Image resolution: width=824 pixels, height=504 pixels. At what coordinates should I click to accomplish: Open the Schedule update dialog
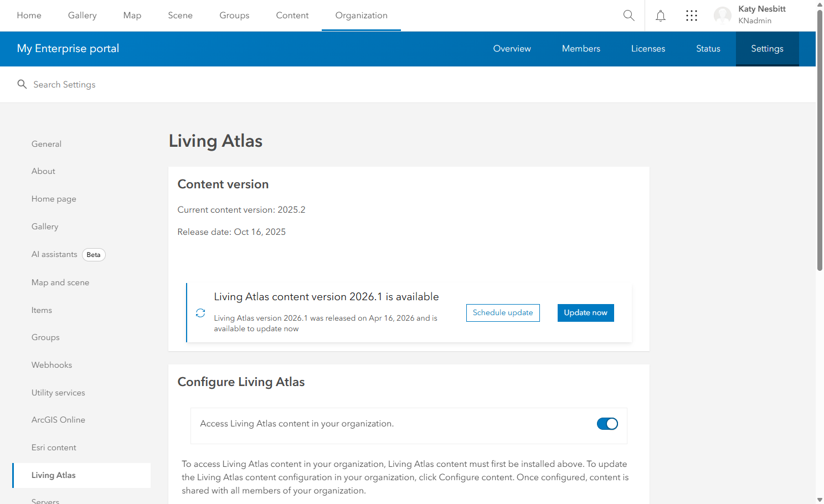[x=502, y=312]
